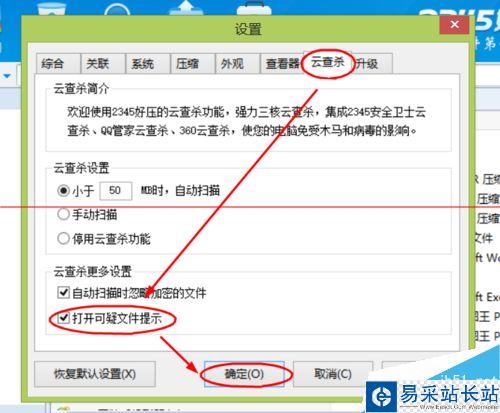The height and width of the screenshot is (413, 500).
Task: Click the toolbox icon in the top toolbar
Action: point(254,7)
